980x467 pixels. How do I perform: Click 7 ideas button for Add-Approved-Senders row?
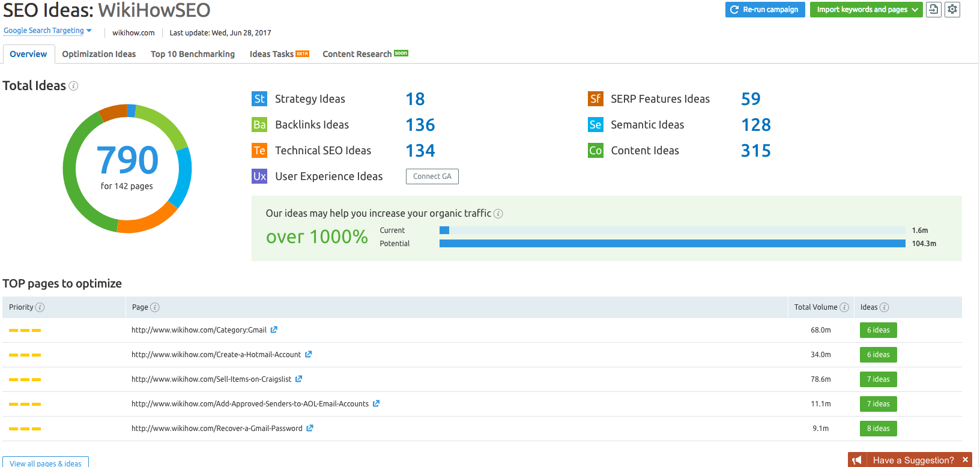[879, 404]
